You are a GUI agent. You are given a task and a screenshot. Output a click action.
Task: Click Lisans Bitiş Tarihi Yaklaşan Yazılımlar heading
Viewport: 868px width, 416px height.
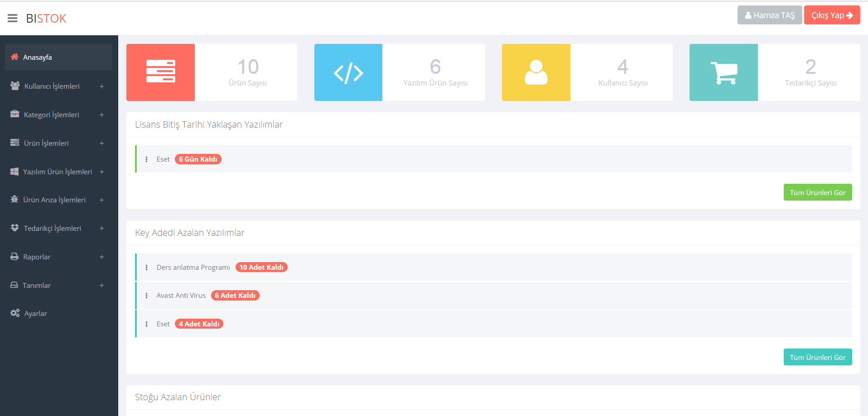(208, 124)
